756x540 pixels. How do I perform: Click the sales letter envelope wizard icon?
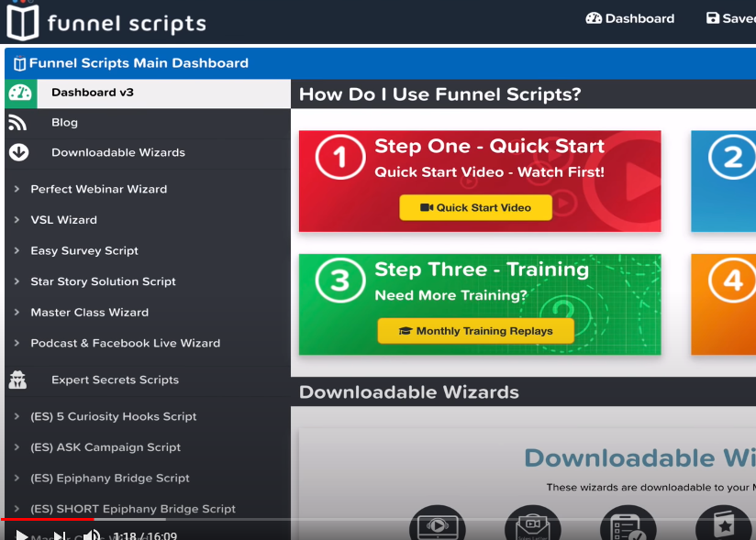tap(533, 523)
